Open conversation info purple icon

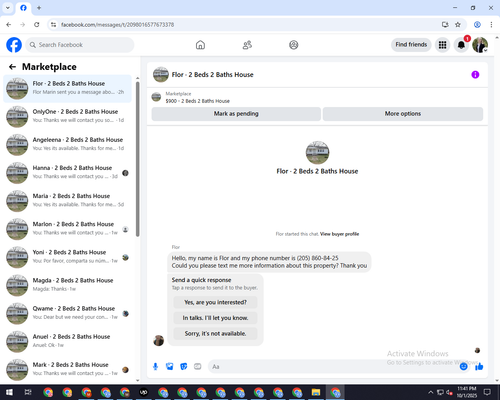point(475,75)
